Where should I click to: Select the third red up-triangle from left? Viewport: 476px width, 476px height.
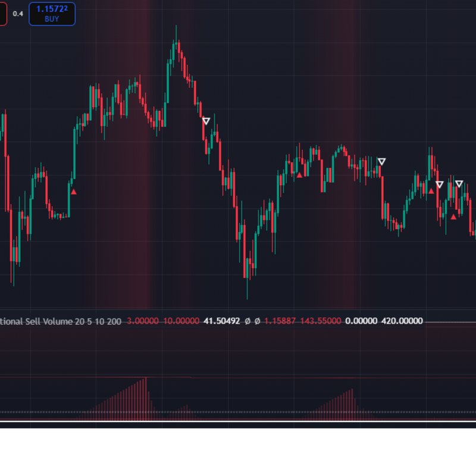[x=431, y=191]
